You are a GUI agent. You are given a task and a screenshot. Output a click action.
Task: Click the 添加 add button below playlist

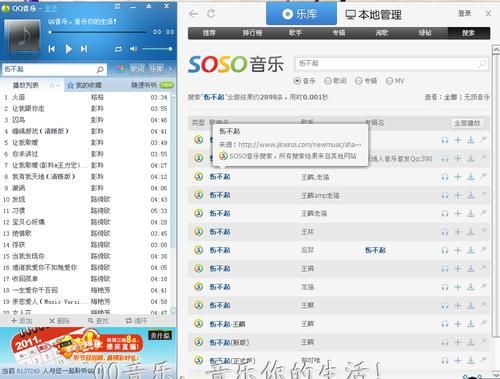pos(22,321)
